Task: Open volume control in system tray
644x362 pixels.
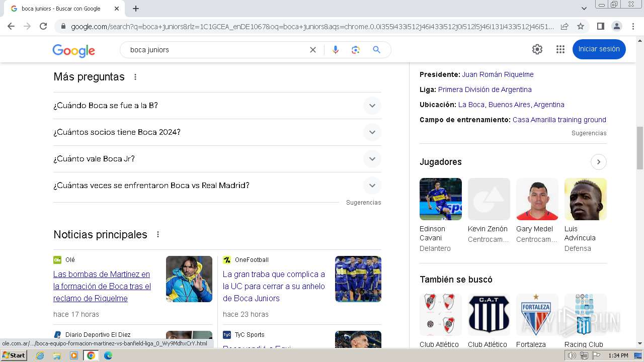Action: pos(572,355)
